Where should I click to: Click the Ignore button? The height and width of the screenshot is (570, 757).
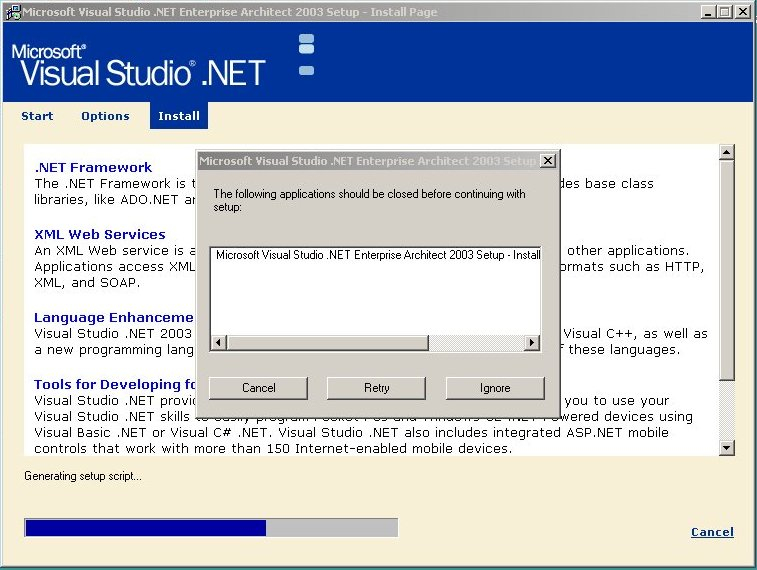click(x=495, y=388)
